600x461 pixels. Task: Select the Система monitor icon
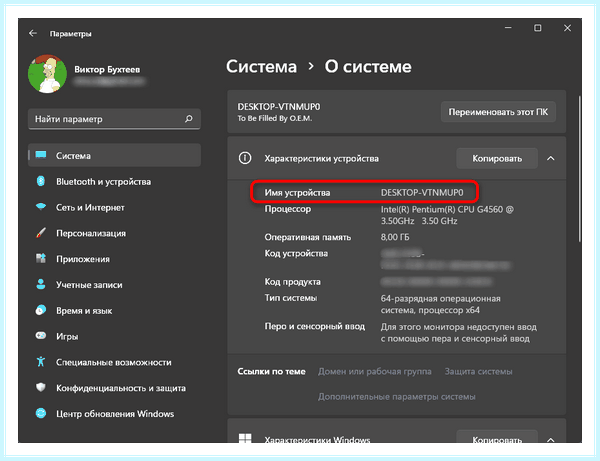coord(41,155)
